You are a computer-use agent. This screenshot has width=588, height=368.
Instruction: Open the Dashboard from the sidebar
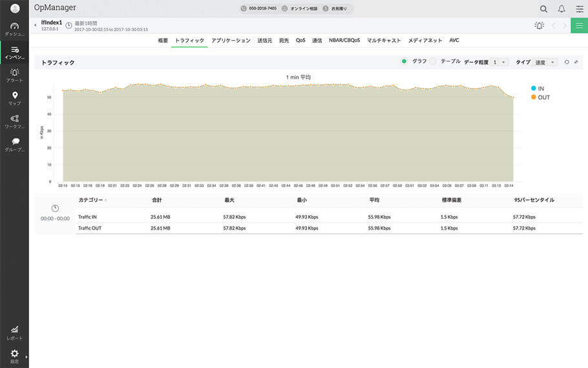point(14,29)
